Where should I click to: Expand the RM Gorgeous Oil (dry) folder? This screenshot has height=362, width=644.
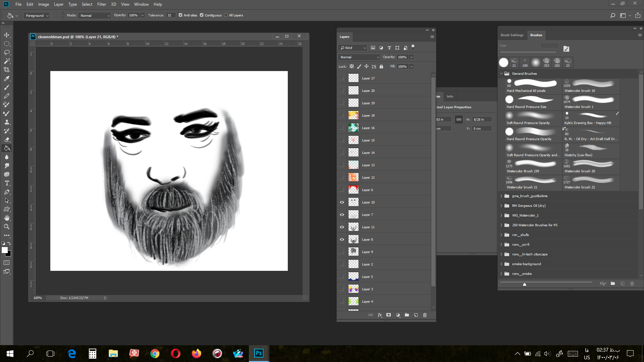[501, 206]
